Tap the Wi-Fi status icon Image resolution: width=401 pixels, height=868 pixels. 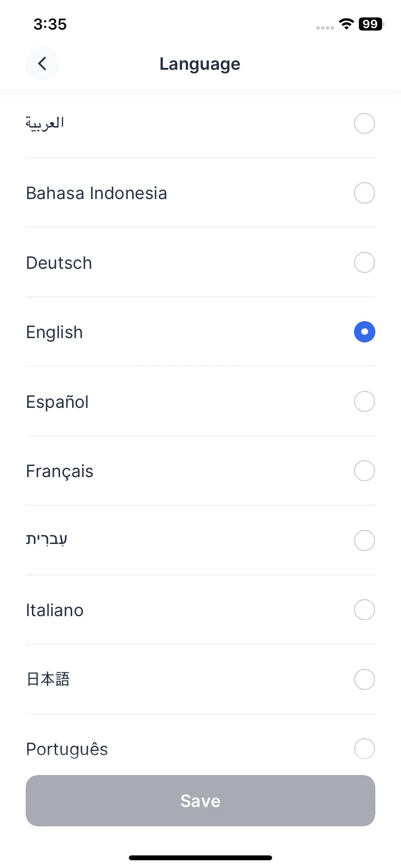click(346, 24)
